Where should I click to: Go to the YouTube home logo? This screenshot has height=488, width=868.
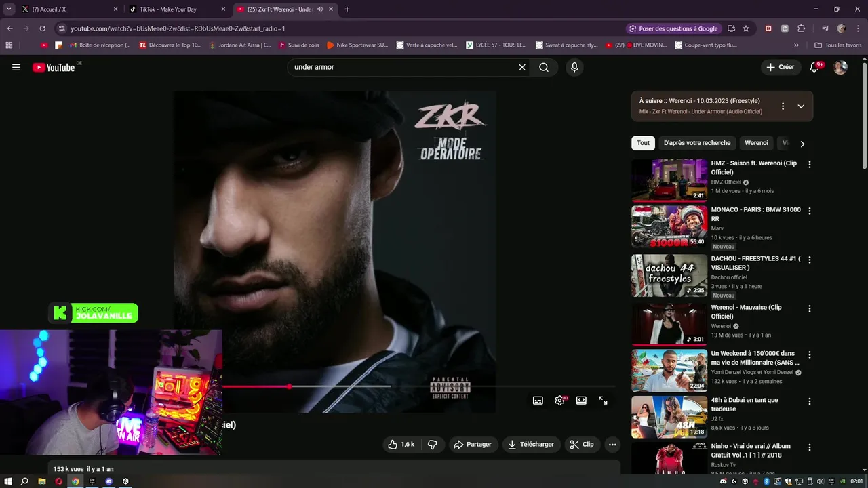[x=54, y=67]
